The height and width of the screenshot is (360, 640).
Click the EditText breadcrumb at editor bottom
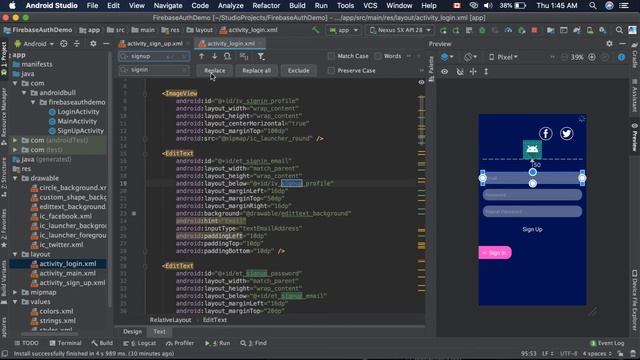(215, 320)
